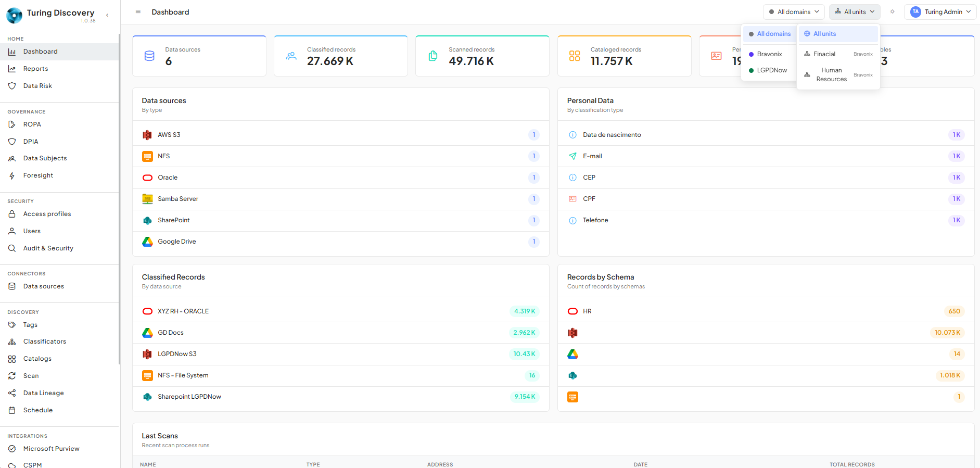980x468 pixels.
Task: Click the Classified records summary card
Action: pyautogui.click(x=341, y=56)
